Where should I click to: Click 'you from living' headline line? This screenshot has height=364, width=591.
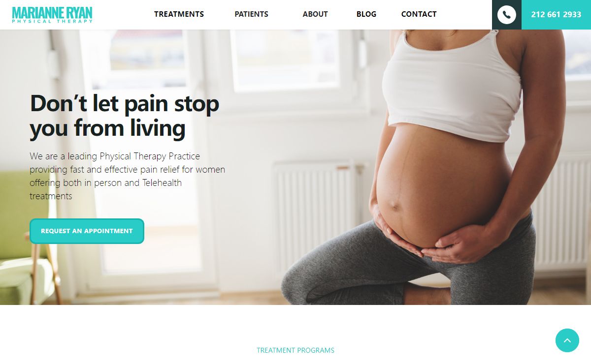pos(107,128)
